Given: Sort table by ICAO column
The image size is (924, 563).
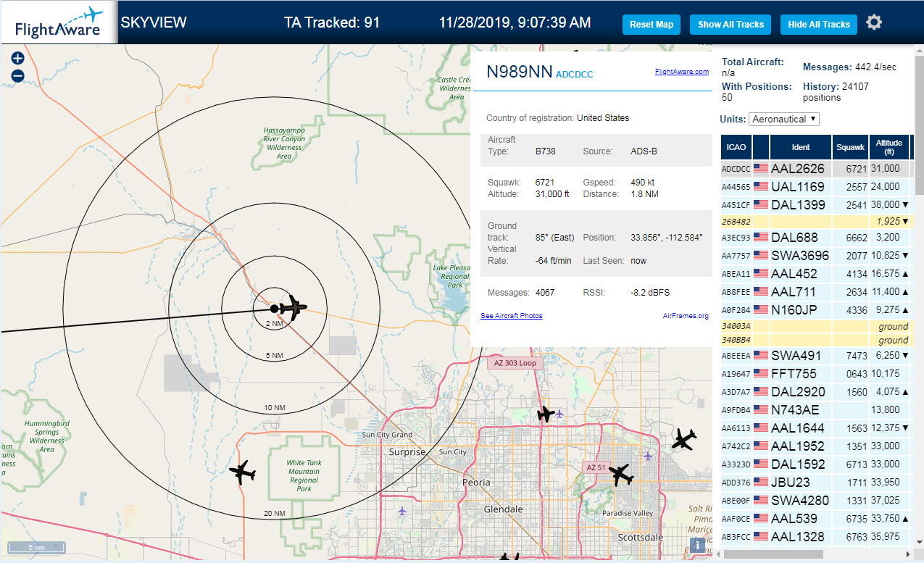Looking at the screenshot, I should pyautogui.click(x=736, y=147).
